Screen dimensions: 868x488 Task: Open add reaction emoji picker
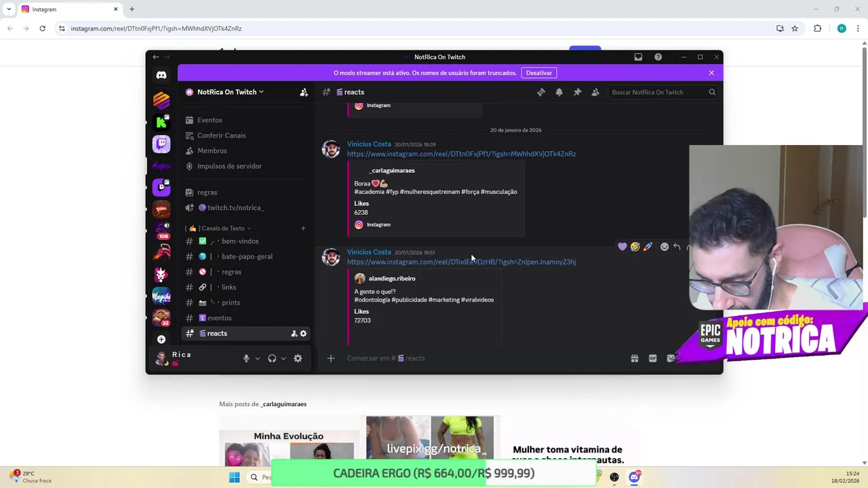[x=665, y=247]
